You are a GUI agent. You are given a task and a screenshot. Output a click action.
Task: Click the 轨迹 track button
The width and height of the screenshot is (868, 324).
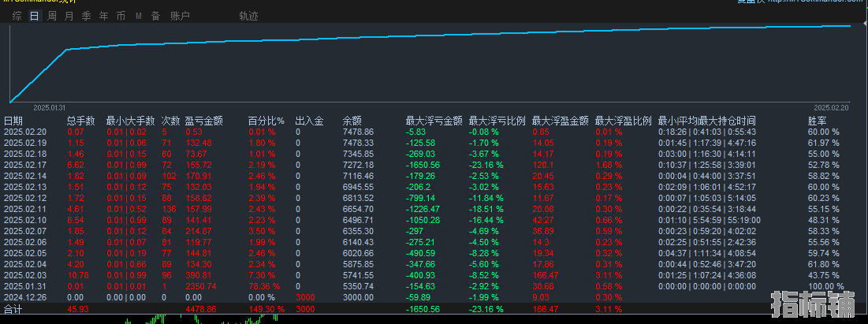(x=248, y=16)
